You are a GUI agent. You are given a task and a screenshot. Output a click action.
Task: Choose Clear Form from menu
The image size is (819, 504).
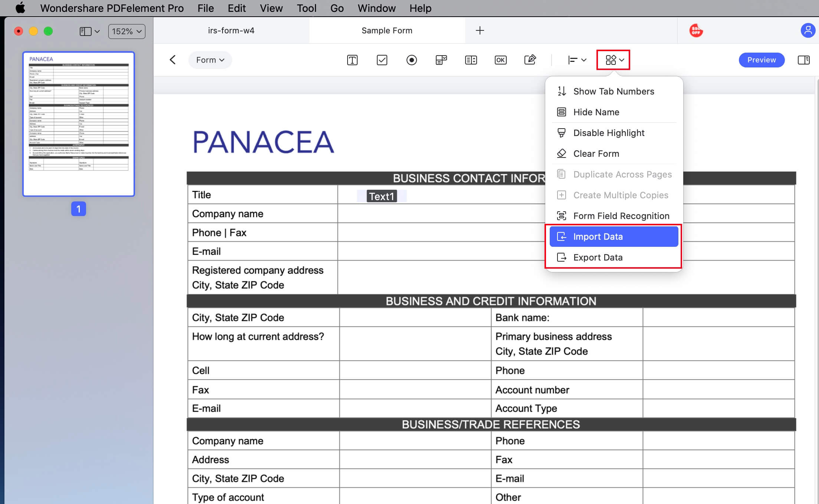click(x=614, y=153)
